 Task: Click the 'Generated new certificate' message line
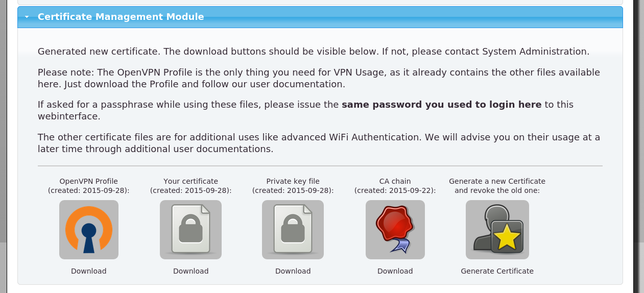(313, 52)
